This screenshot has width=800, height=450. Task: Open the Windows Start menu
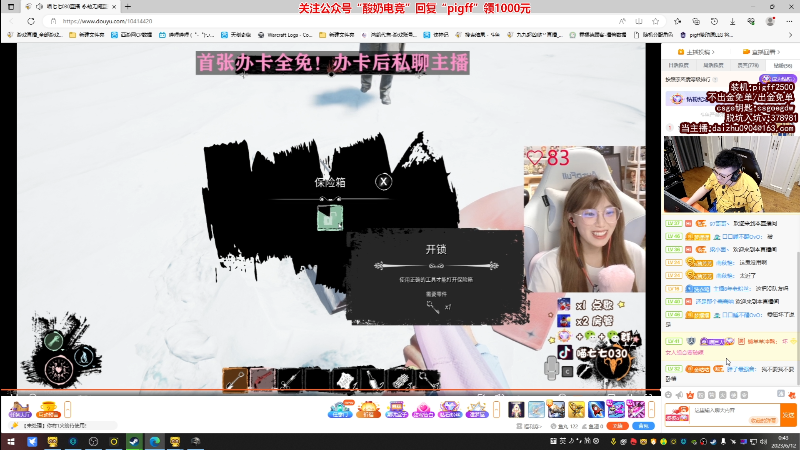coord(11,441)
